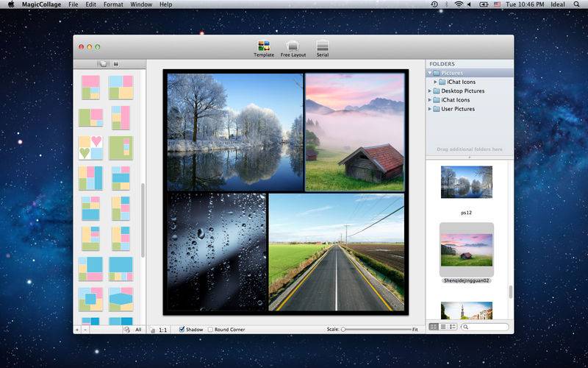Open the Window menu
Image resolution: width=588 pixels, height=368 pixels.
(141, 4)
